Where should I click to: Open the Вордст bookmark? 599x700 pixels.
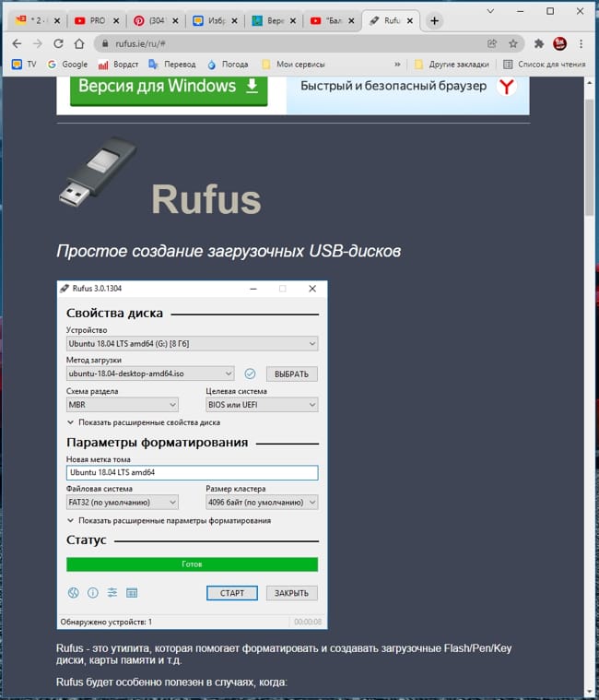(118, 65)
